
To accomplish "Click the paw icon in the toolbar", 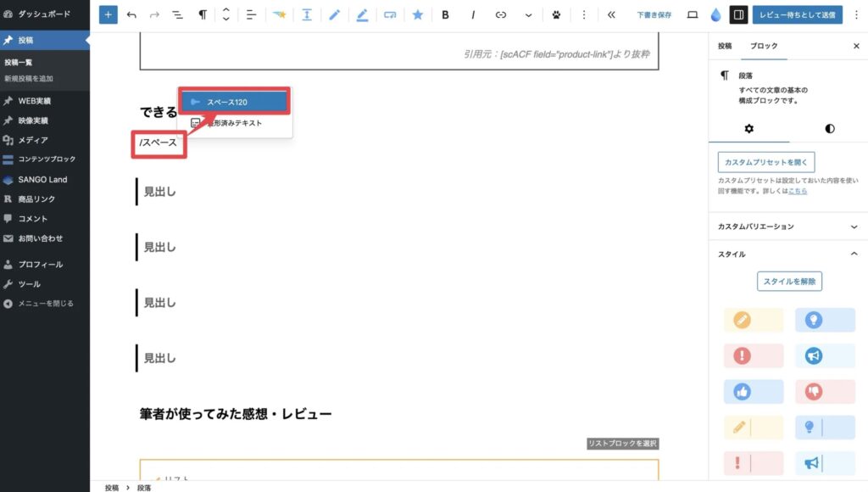I will [556, 14].
